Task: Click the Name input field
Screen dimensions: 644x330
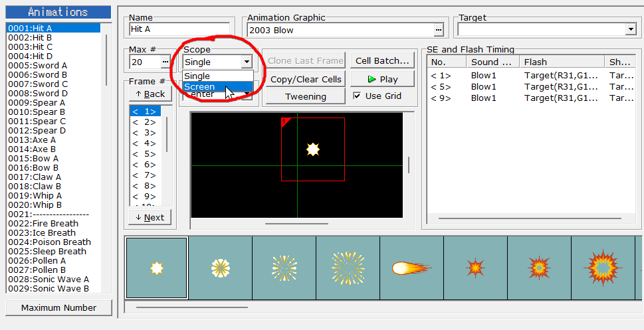Action: pos(179,30)
